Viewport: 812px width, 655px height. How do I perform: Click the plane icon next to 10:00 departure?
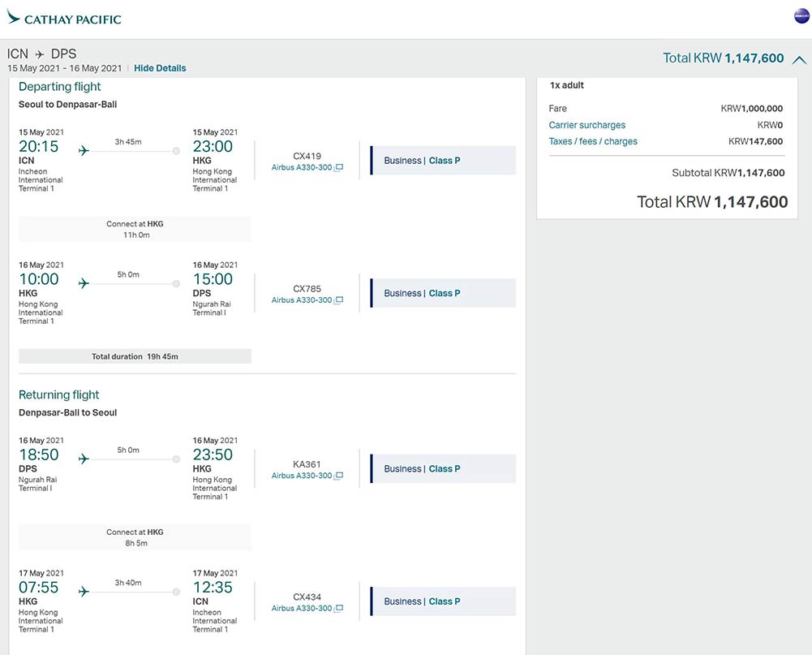[x=84, y=283]
